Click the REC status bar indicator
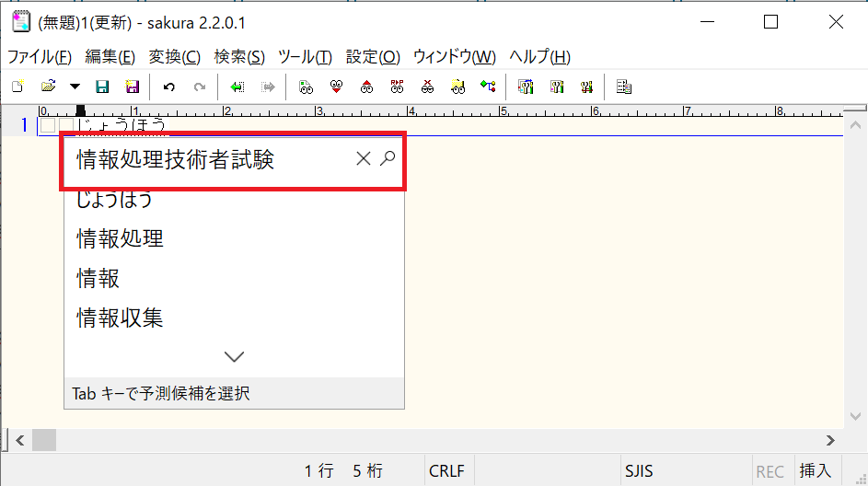This screenshot has width=868, height=486. [x=770, y=471]
